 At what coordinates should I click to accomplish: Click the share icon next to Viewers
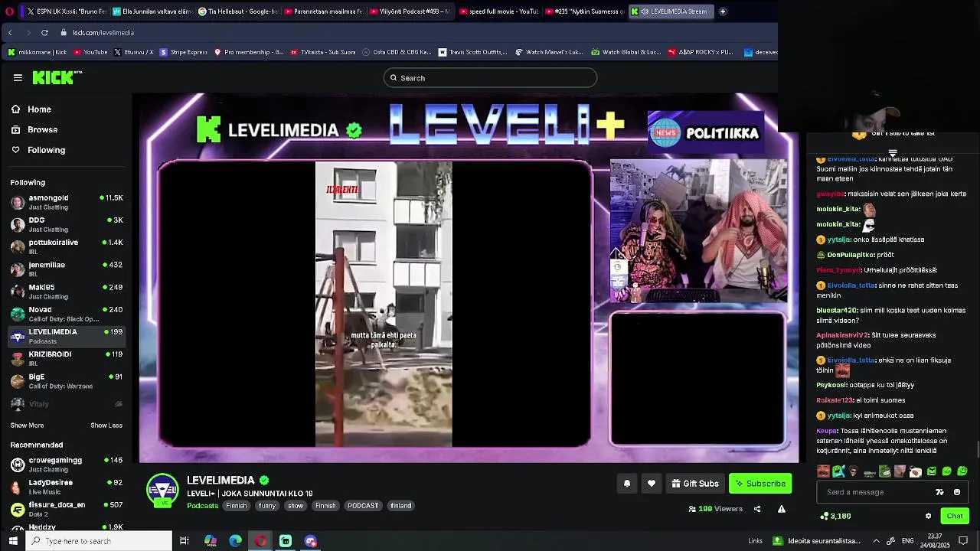click(757, 509)
